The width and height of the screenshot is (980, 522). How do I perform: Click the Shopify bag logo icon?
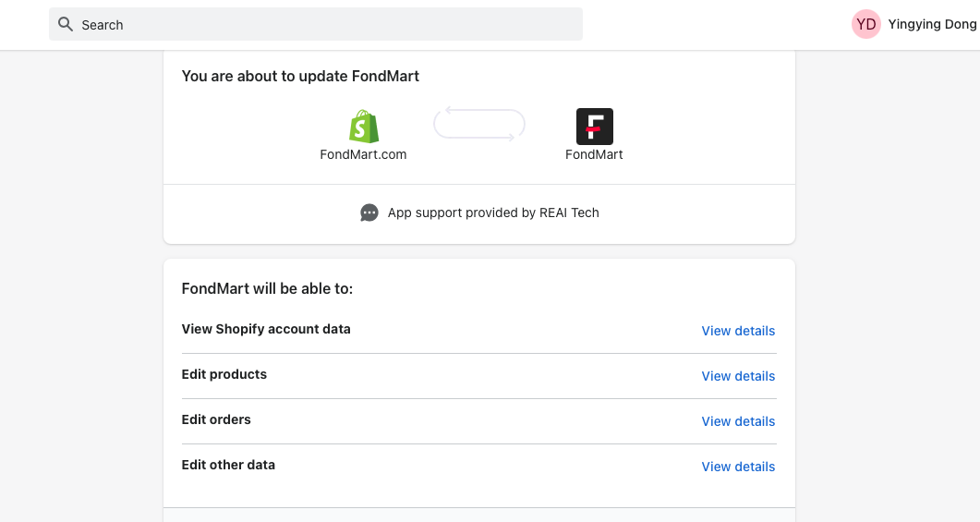[x=364, y=127]
